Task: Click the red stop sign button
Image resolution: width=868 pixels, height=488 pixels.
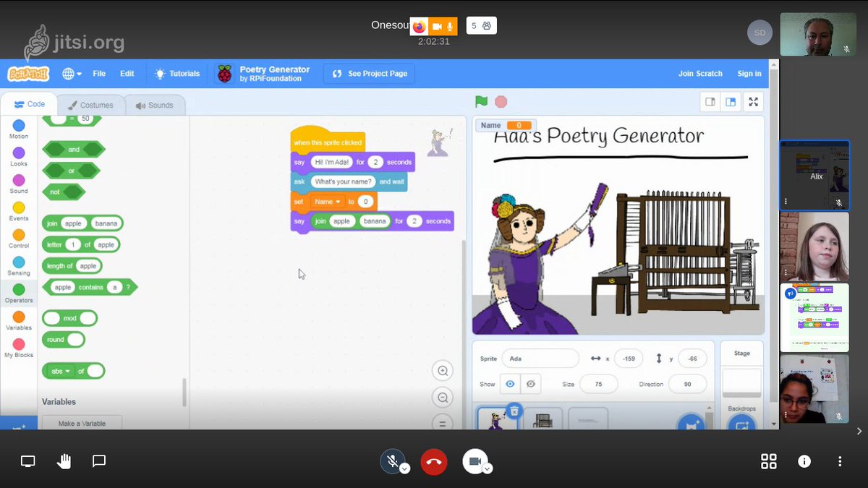Action: (501, 102)
